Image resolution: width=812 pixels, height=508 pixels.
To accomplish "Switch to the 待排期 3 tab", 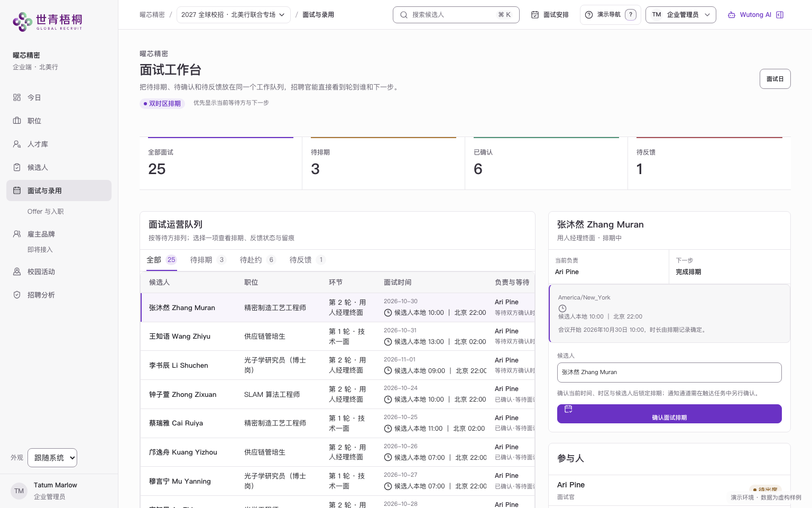I will tap(208, 260).
